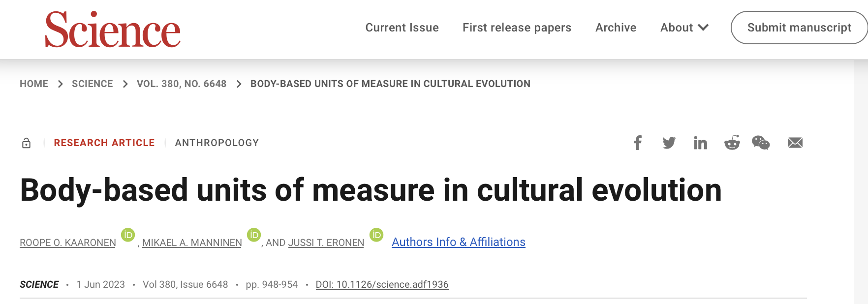Click the Science logo
This screenshot has height=304, width=868.
click(113, 30)
